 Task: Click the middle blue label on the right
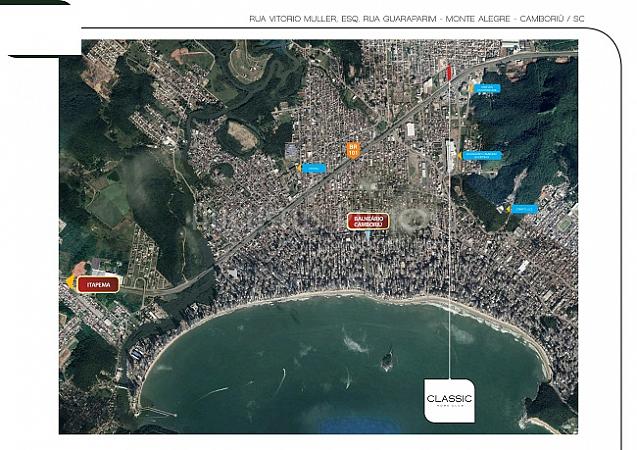click(x=481, y=155)
